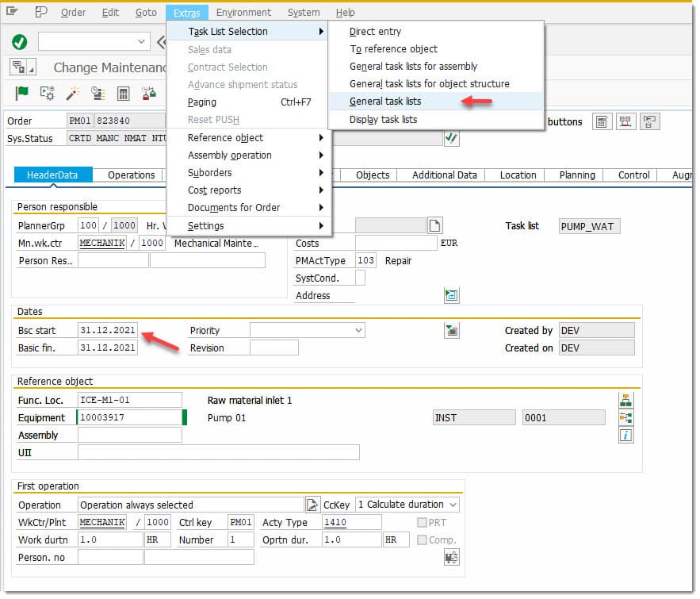Click the status checkmark icon beside Sys.Status
Viewport: 700px width, 599px height.
tap(451, 138)
